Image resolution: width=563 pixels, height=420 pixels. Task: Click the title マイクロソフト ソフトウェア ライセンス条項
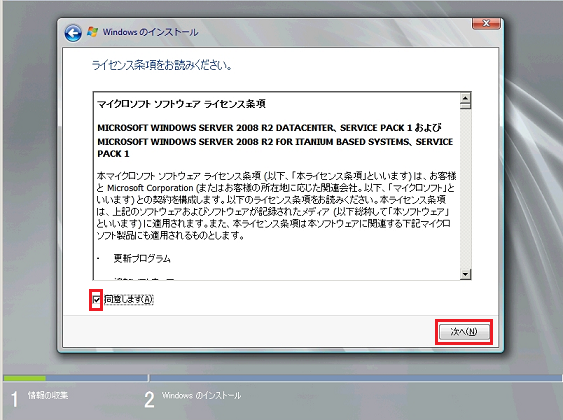coord(181,104)
